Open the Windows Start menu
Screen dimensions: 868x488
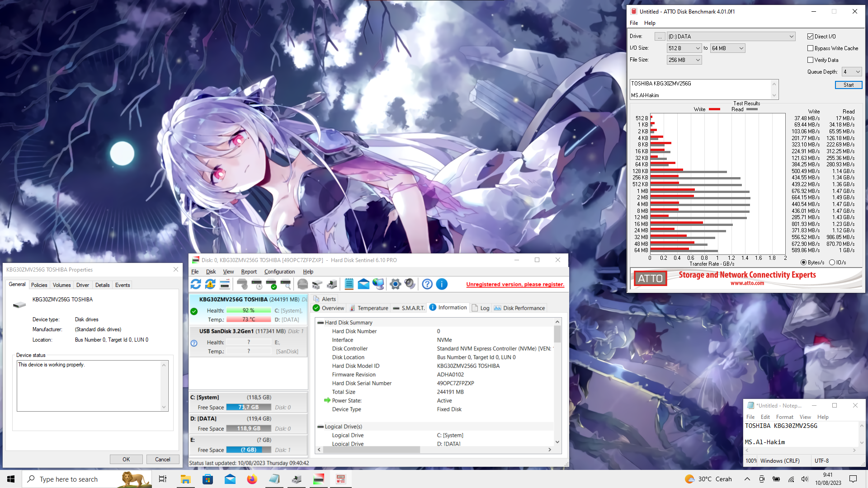(11, 479)
